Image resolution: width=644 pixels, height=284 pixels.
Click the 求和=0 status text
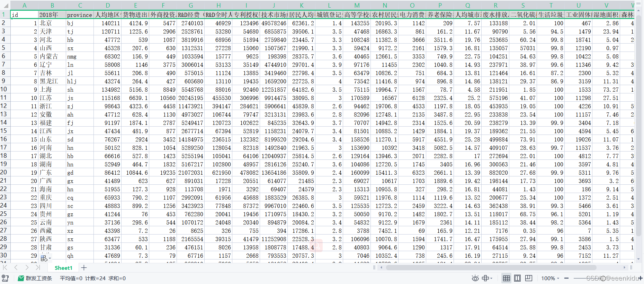(x=117, y=278)
